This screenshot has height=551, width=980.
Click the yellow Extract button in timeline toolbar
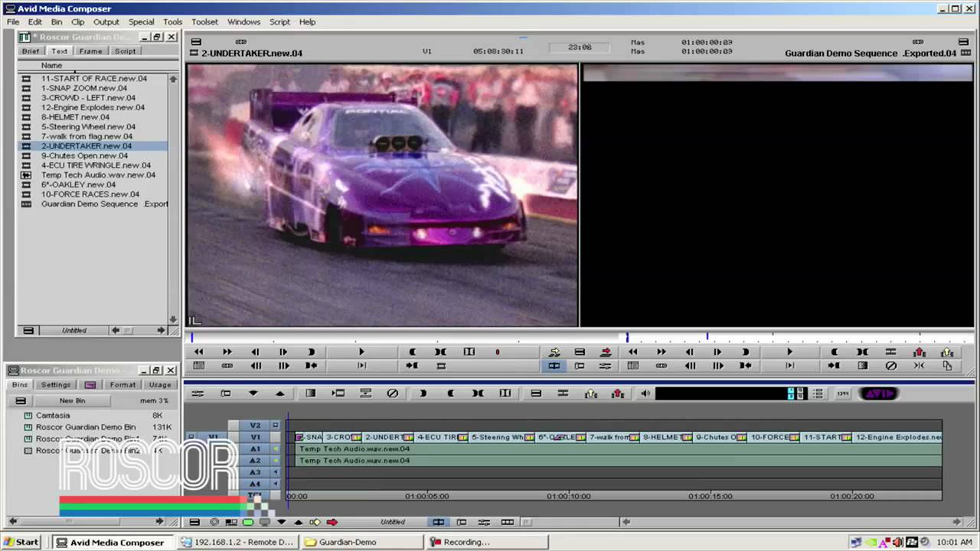coord(590,393)
